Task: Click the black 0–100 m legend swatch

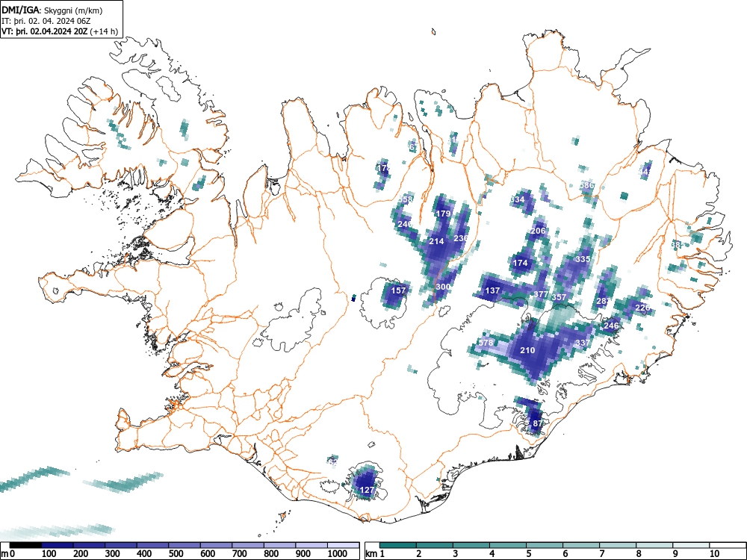Action: (25, 545)
